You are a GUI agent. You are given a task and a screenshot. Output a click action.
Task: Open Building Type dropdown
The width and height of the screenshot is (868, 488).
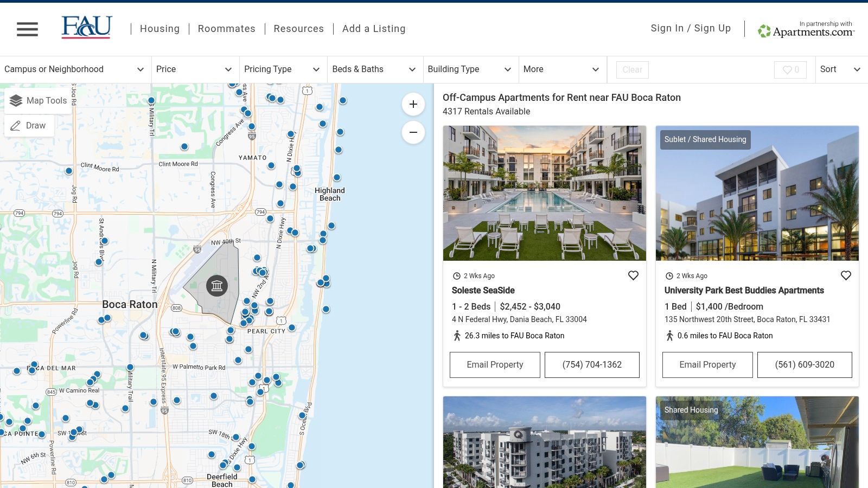click(x=471, y=69)
